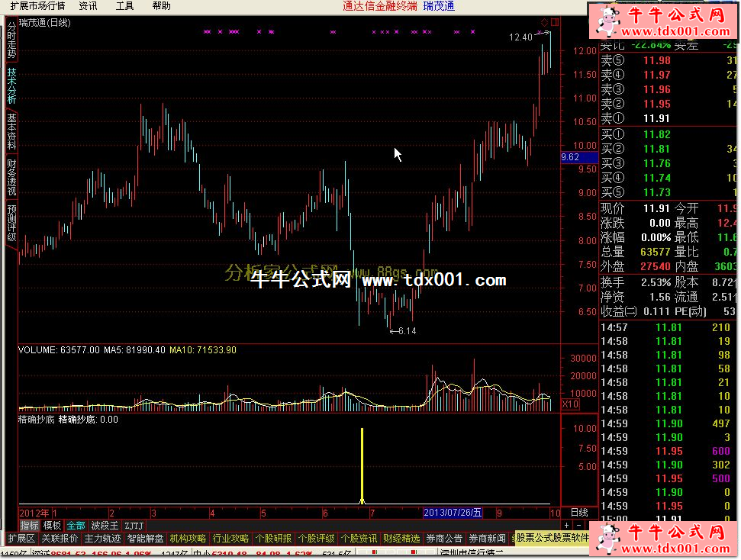Click the 9.62 price axis marker

tap(579, 157)
